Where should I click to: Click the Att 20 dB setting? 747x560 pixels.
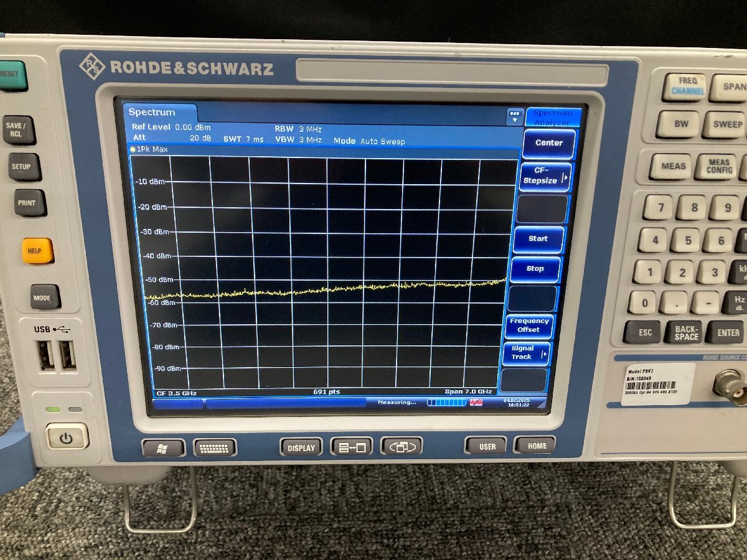pyautogui.click(x=171, y=138)
